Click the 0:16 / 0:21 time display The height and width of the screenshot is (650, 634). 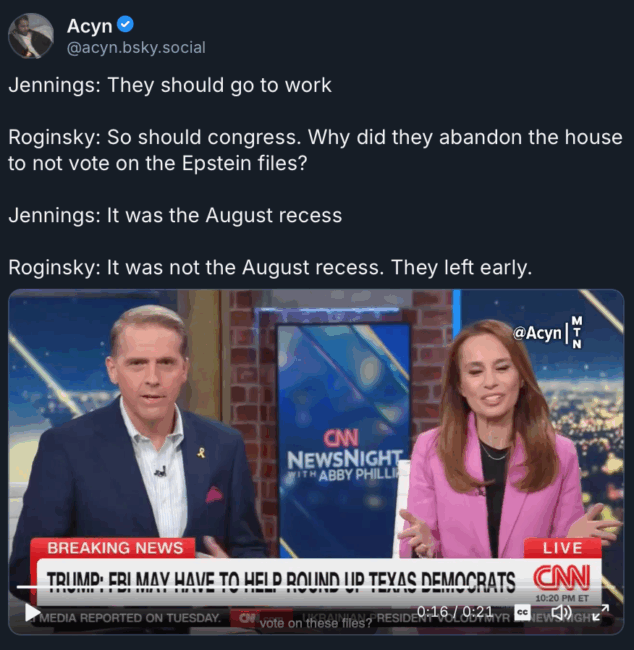tap(455, 611)
